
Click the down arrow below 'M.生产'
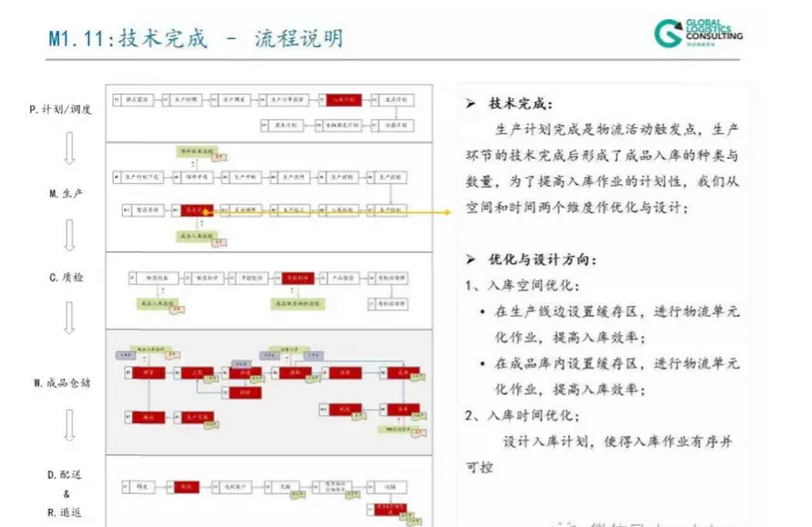69,234
